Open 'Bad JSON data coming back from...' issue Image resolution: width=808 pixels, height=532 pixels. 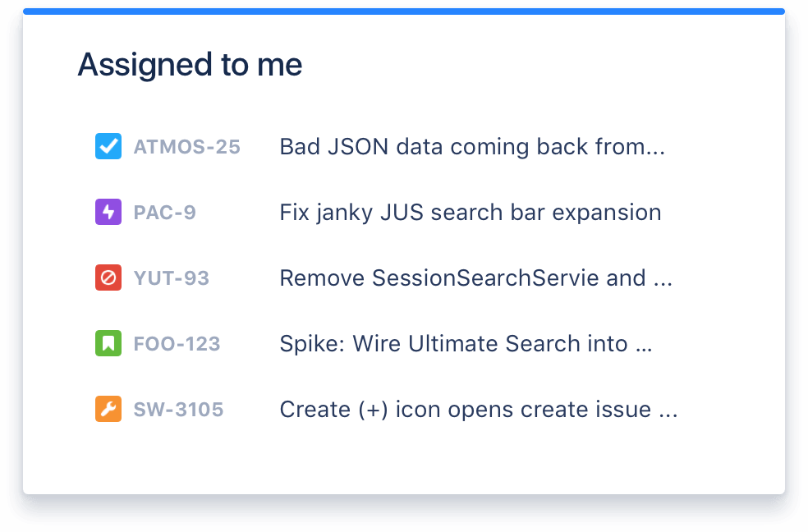tap(473, 146)
